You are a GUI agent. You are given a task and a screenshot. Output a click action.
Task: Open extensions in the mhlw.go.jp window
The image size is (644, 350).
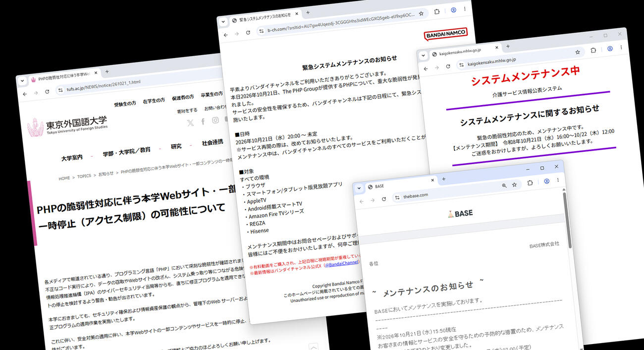pyautogui.click(x=593, y=50)
